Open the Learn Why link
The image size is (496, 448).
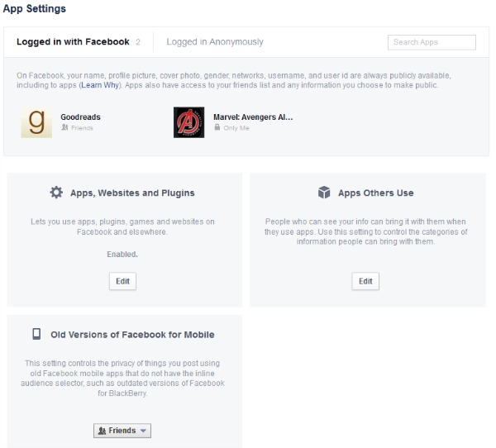pos(100,85)
